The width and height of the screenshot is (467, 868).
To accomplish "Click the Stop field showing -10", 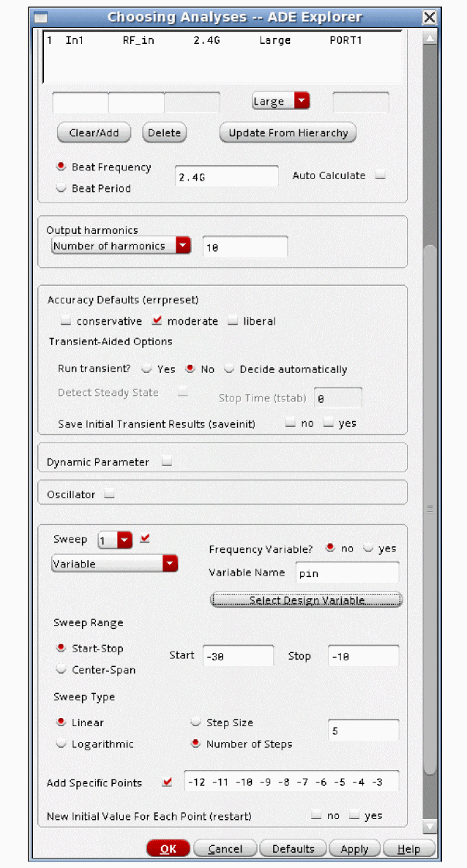I will point(363,656).
